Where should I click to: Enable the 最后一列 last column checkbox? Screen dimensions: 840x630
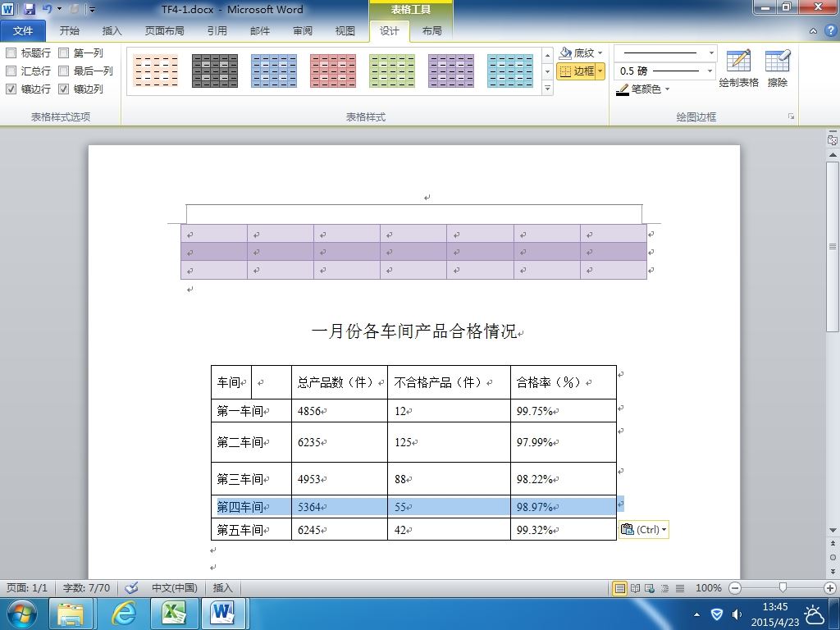coord(64,71)
